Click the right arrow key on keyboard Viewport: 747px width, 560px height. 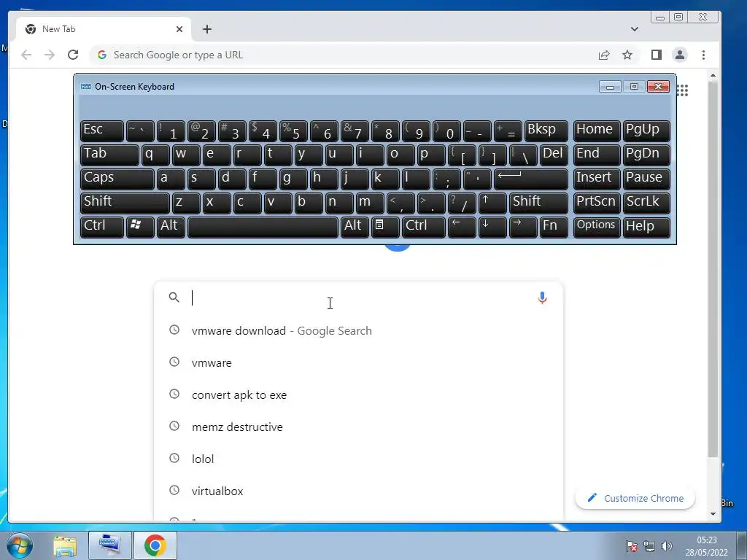(523, 227)
